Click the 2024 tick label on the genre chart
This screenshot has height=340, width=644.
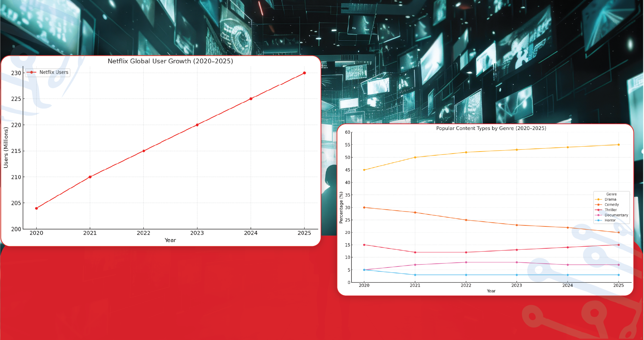pyautogui.click(x=567, y=285)
